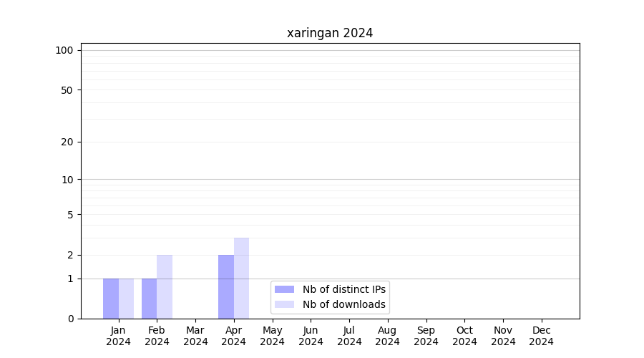This screenshot has width=644, height=358.
Task: Click the light blue 'Nb of downloads' legend swatch
Action: 284,304
